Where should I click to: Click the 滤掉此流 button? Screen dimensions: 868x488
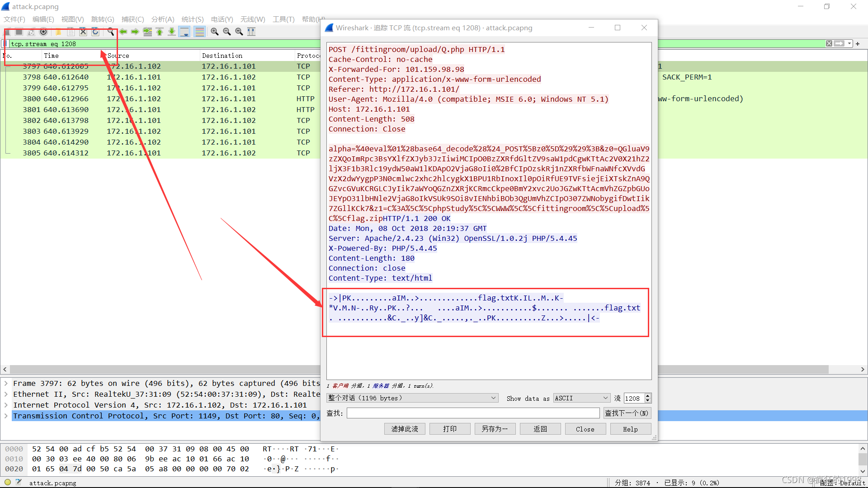click(x=405, y=429)
